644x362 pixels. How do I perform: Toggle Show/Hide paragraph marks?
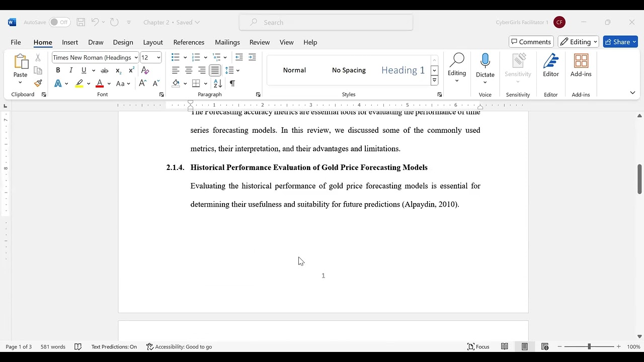[232, 83]
